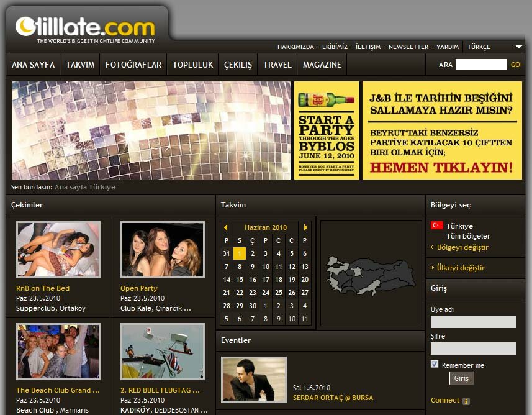This screenshot has height=415, width=532.
Task: Go to previous calendar month arrow
Action: click(x=225, y=227)
